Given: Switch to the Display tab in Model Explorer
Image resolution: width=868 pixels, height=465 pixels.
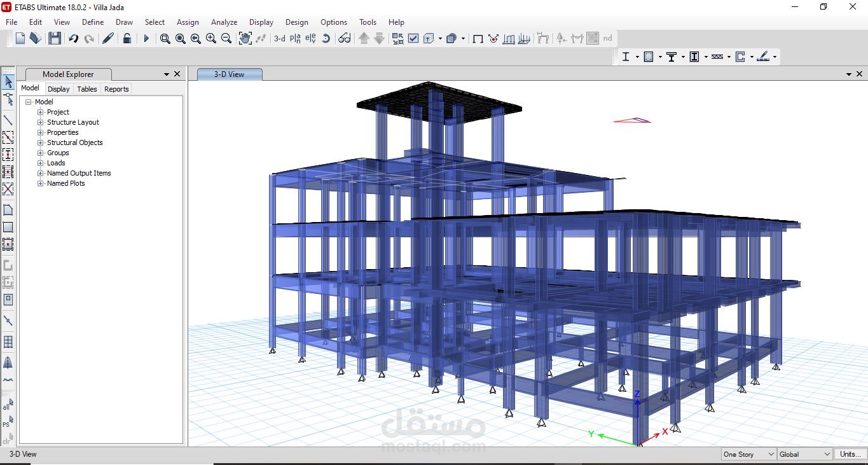Looking at the screenshot, I should pyautogui.click(x=59, y=89).
